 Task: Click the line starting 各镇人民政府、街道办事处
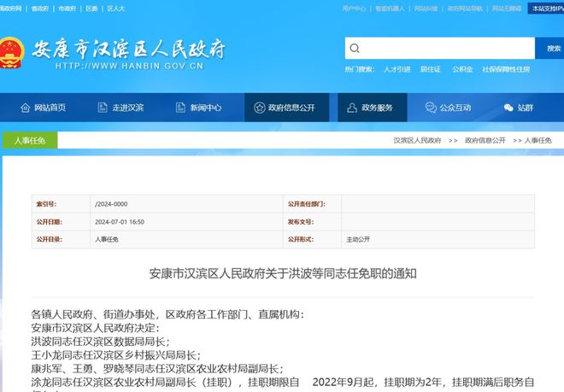tap(167, 314)
